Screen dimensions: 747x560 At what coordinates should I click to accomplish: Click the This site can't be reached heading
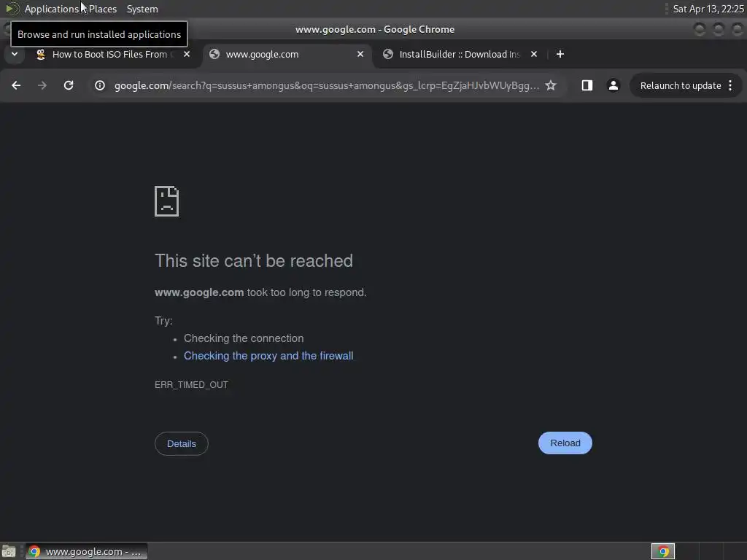point(254,261)
